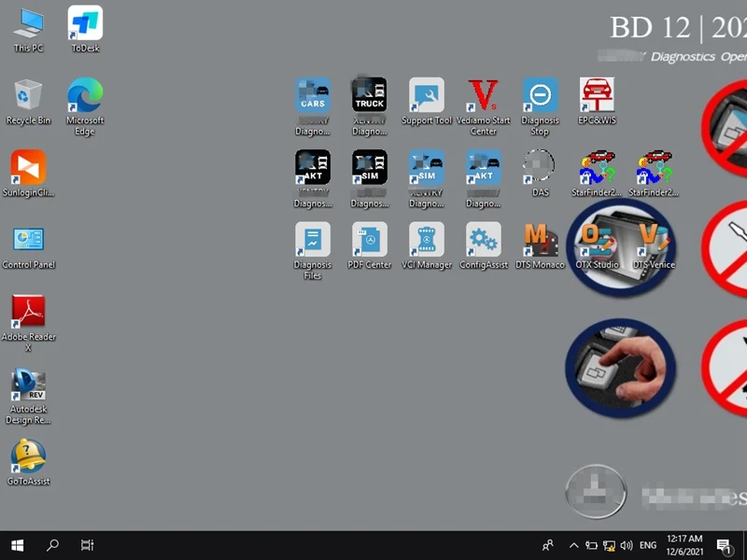Open the Vediamo Start Center icon

coord(483,96)
